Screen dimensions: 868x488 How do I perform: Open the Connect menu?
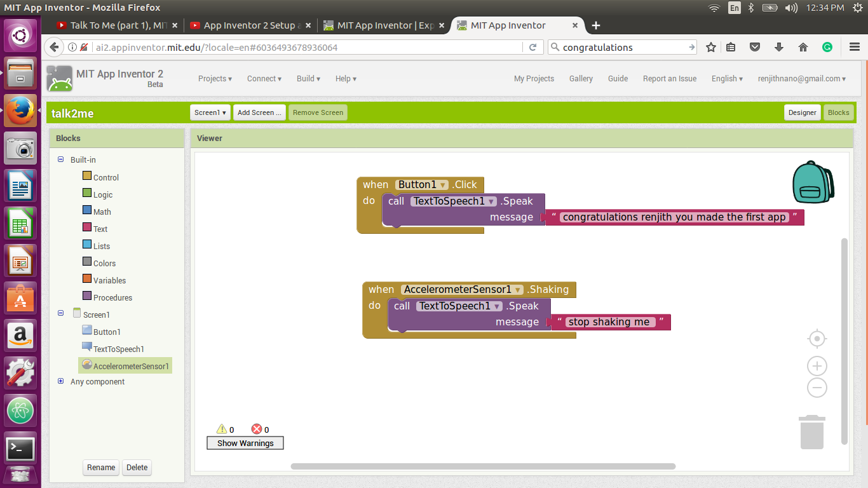click(264, 79)
